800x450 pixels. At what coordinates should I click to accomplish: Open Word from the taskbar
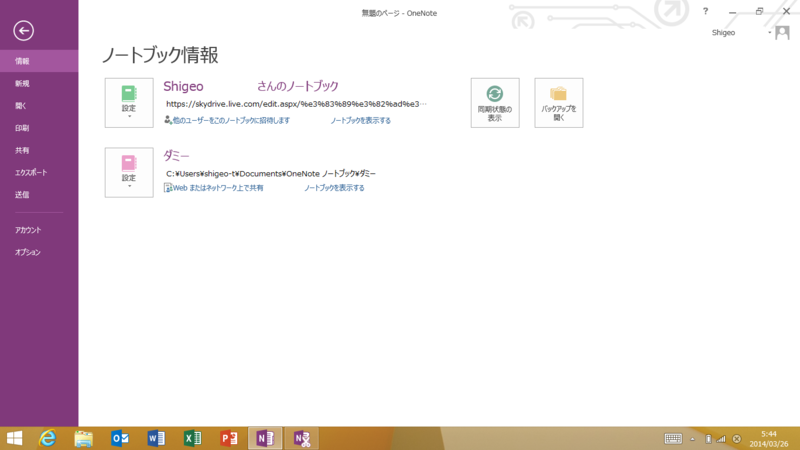156,438
